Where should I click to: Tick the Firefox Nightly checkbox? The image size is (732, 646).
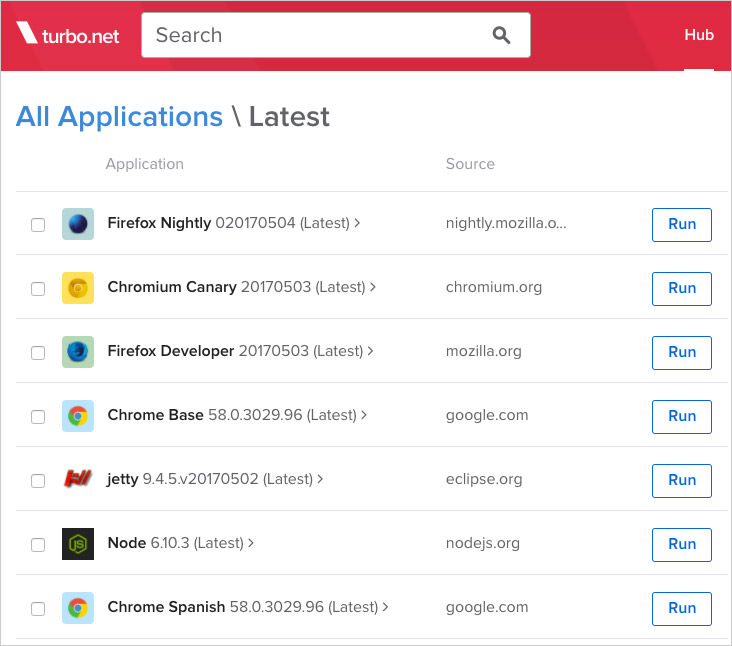coord(38,225)
